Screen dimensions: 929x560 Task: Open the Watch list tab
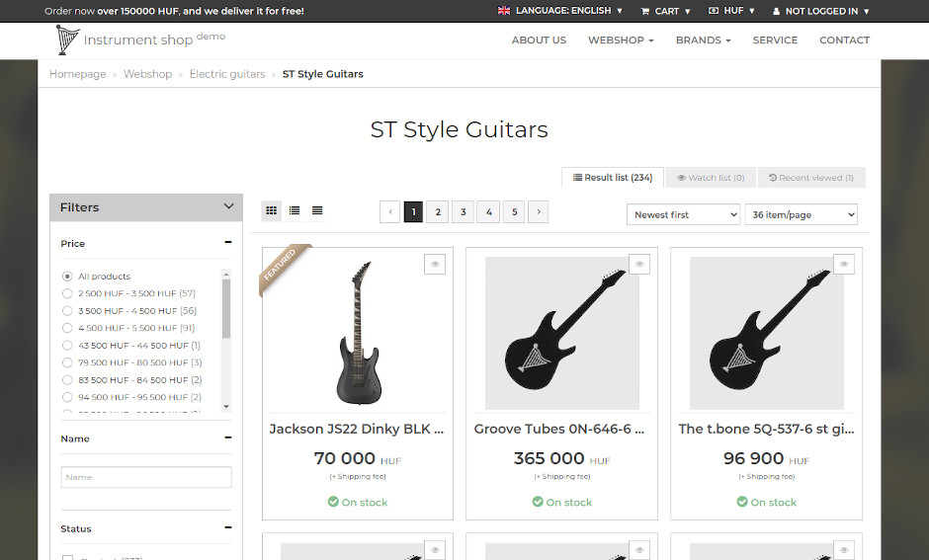(711, 178)
